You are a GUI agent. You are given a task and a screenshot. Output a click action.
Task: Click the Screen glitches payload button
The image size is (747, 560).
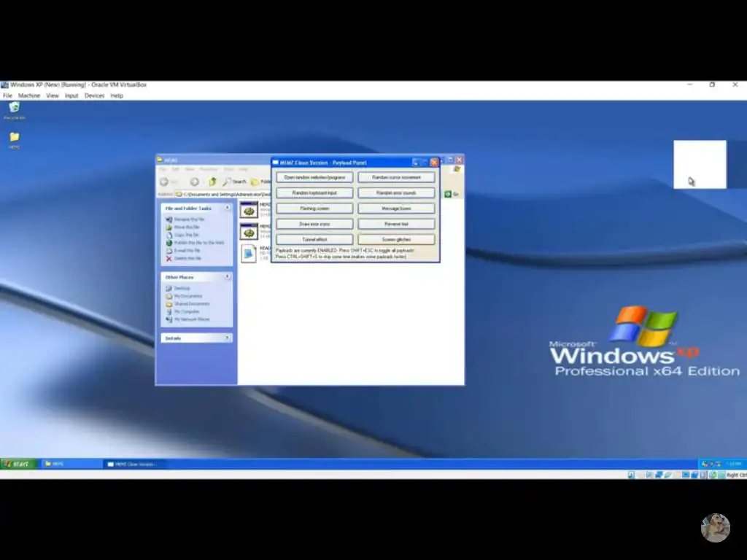(x=396, y=239)
